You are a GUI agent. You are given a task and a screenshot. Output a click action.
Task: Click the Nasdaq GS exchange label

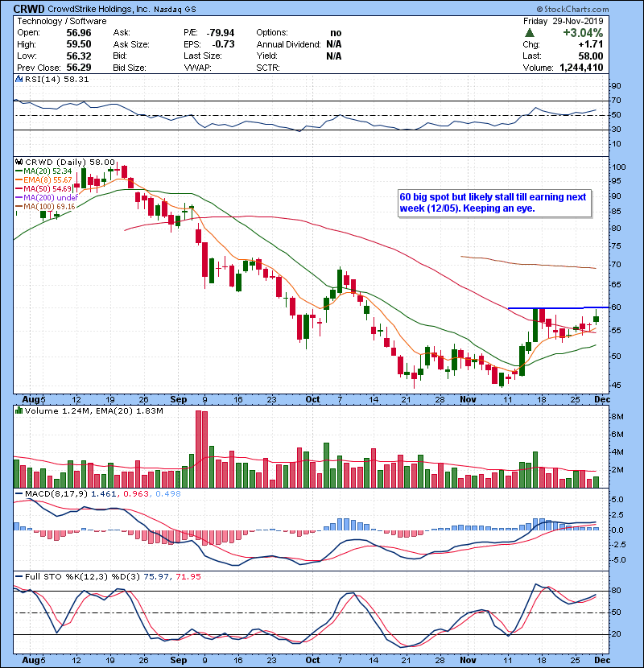175,10
